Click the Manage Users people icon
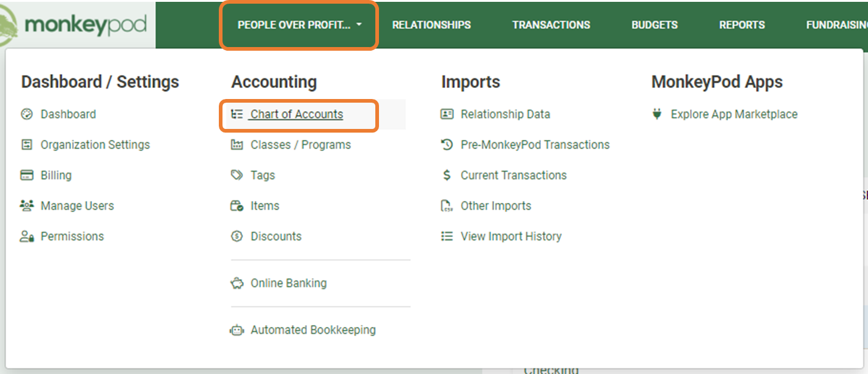The width and height of the screenshot is (868, 374). pyautogui.click(x=26, y=206)
